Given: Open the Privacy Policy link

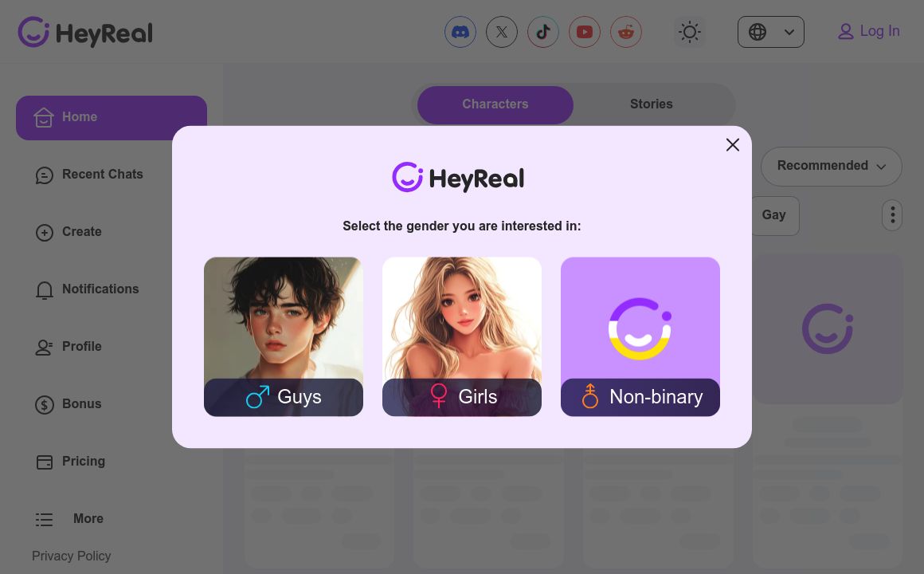Looking at the screenshot, I should (72, 556).
